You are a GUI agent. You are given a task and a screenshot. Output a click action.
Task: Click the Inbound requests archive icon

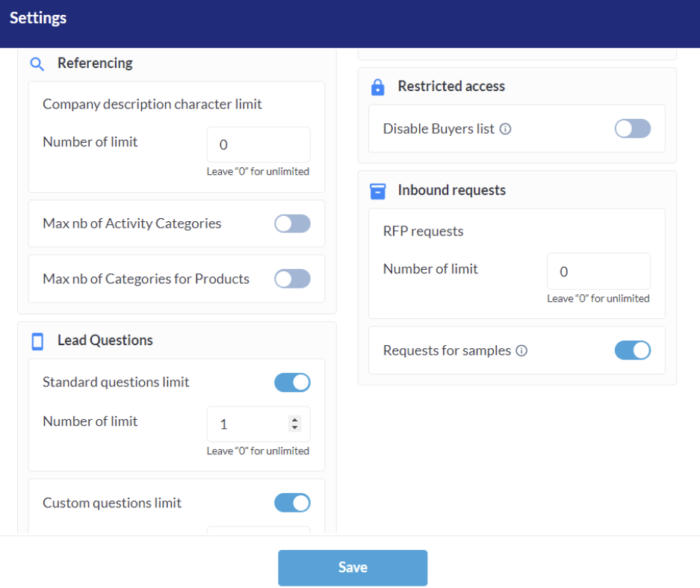[x=378, y=191]
